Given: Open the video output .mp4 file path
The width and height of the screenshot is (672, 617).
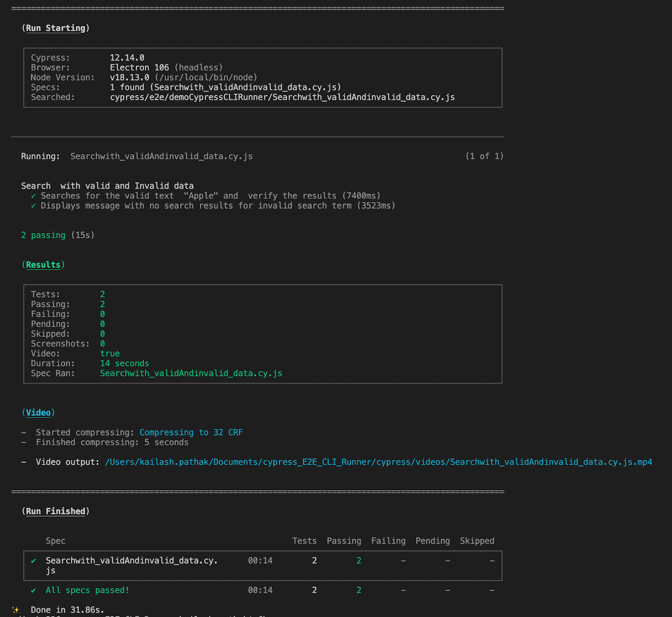Looking at the screenshot, I should click(378, 462).
